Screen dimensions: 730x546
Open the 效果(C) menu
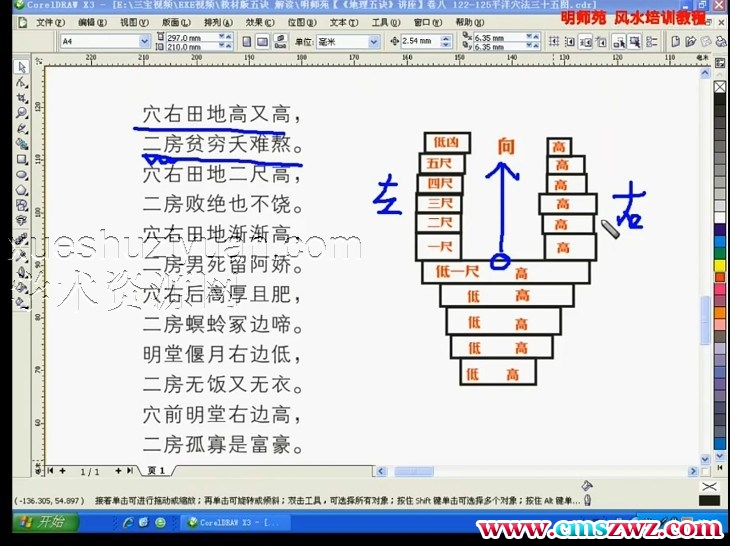[260, 22]
